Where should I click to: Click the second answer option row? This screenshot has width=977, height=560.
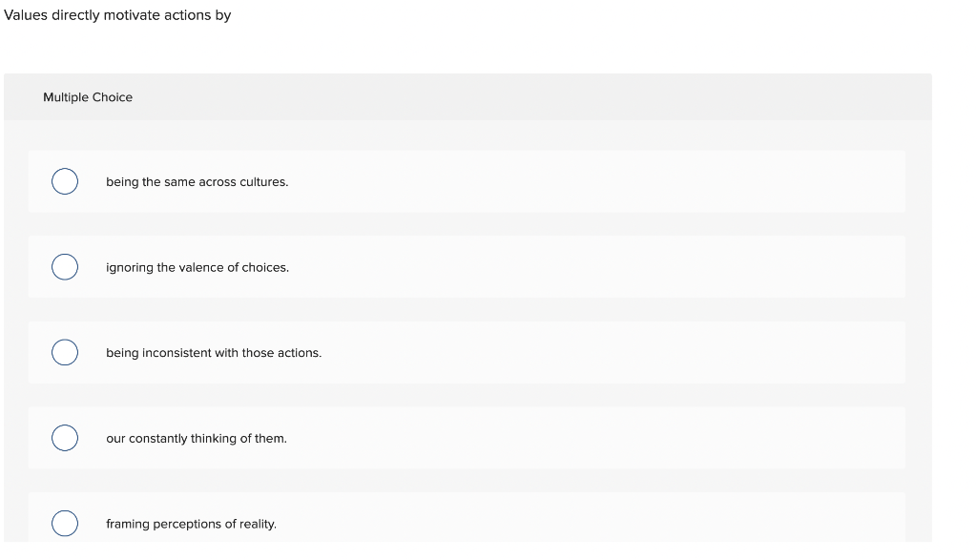coord(467,267)
